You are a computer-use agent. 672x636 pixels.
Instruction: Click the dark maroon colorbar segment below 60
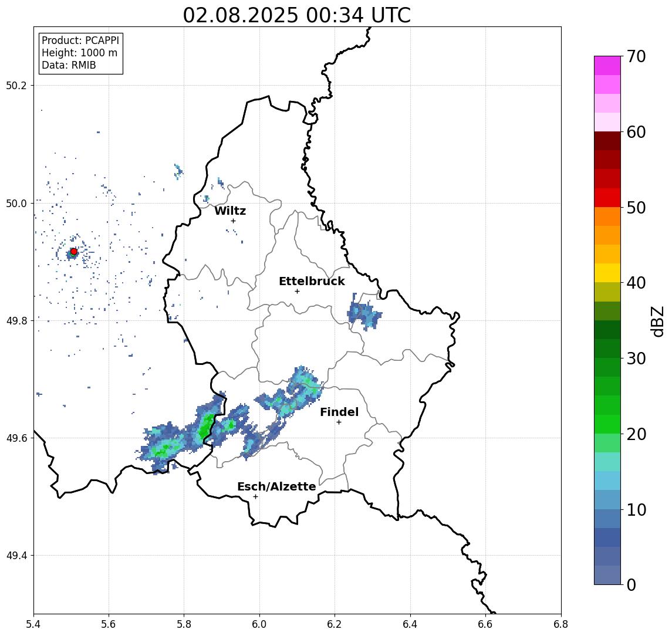607,141
